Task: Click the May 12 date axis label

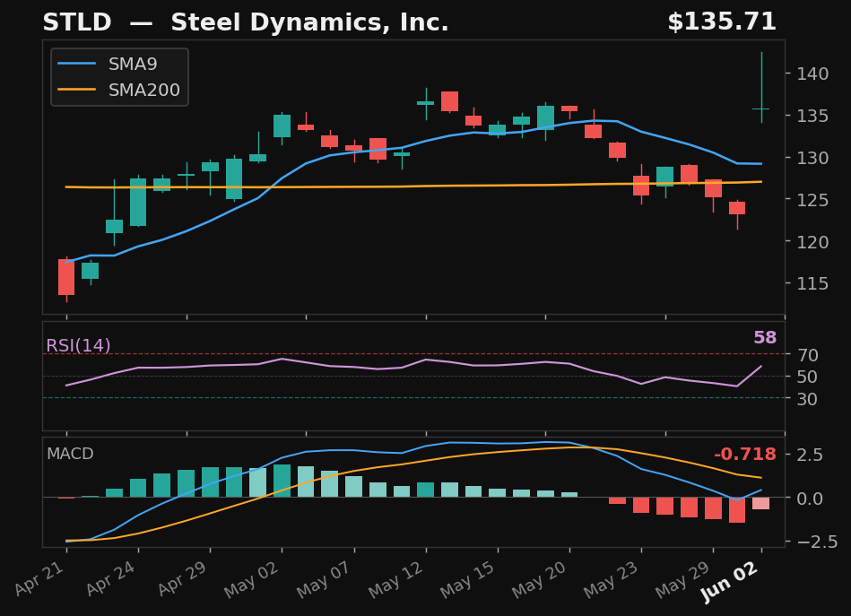Action: pos(395,579)
